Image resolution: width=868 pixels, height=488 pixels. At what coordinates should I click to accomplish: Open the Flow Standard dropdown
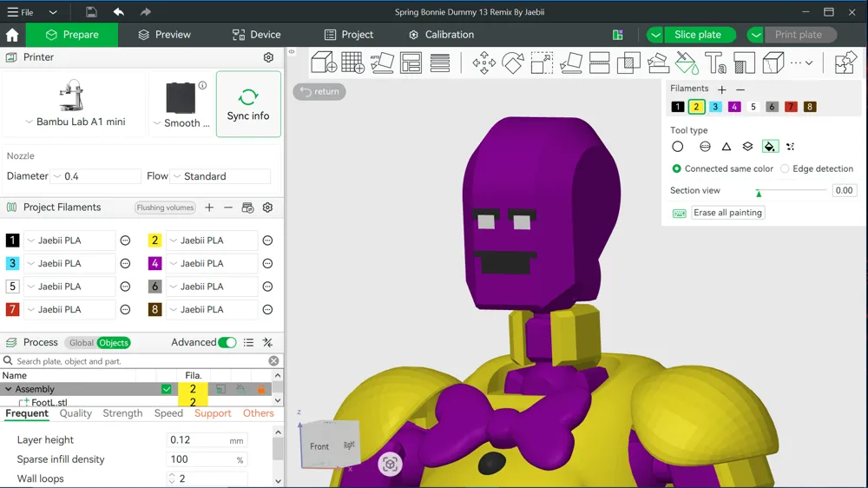(x=220, y=176)
